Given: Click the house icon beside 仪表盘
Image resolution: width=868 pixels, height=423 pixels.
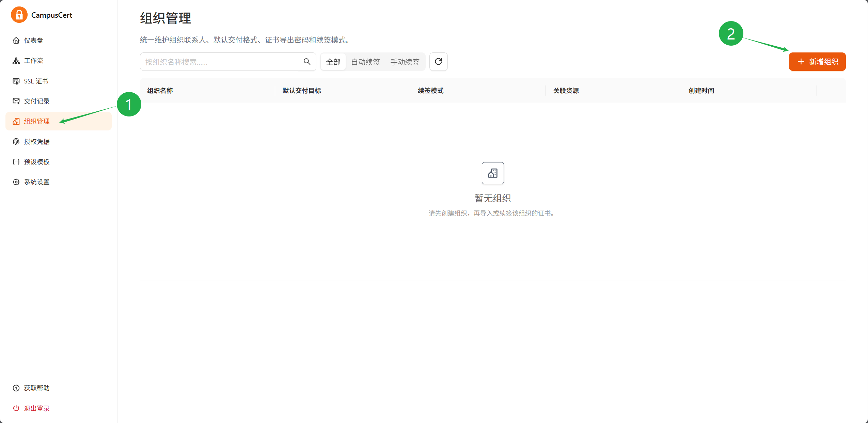Looking at the screenshot, I should tap(16, 41).
